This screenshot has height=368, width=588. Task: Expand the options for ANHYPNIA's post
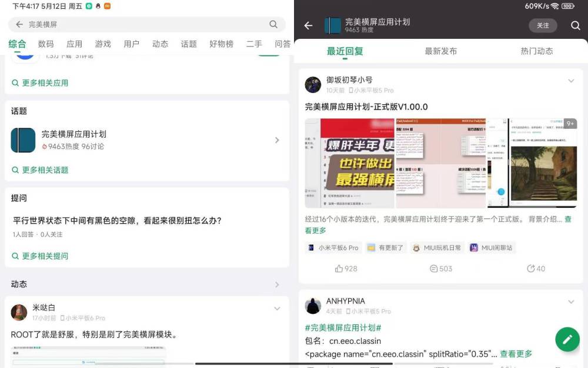tap(571, 302)
